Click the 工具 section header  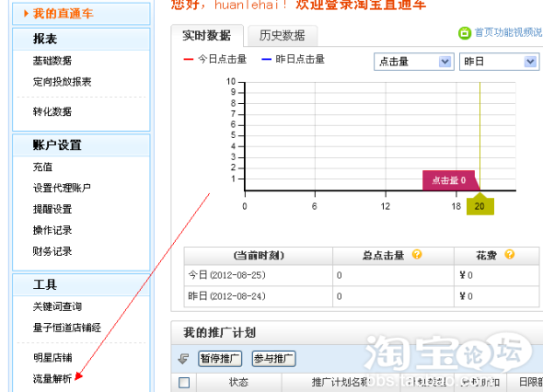pos(81,285)
